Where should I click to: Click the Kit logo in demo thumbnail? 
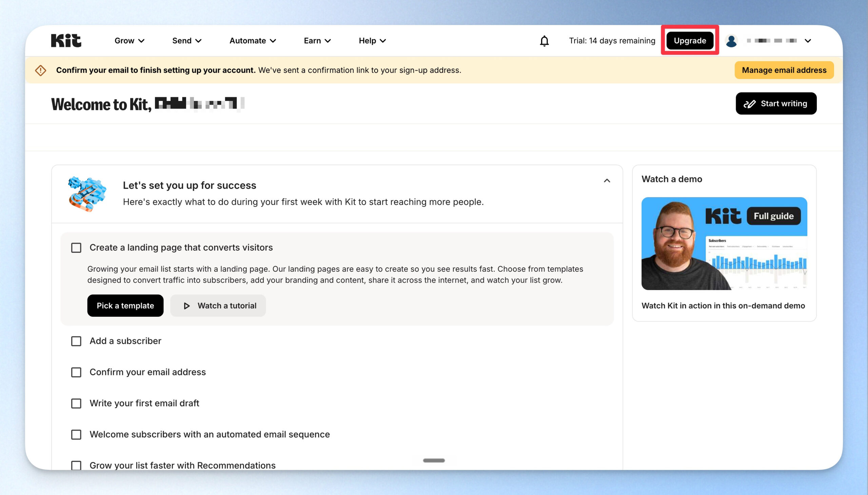coord(723,216)
